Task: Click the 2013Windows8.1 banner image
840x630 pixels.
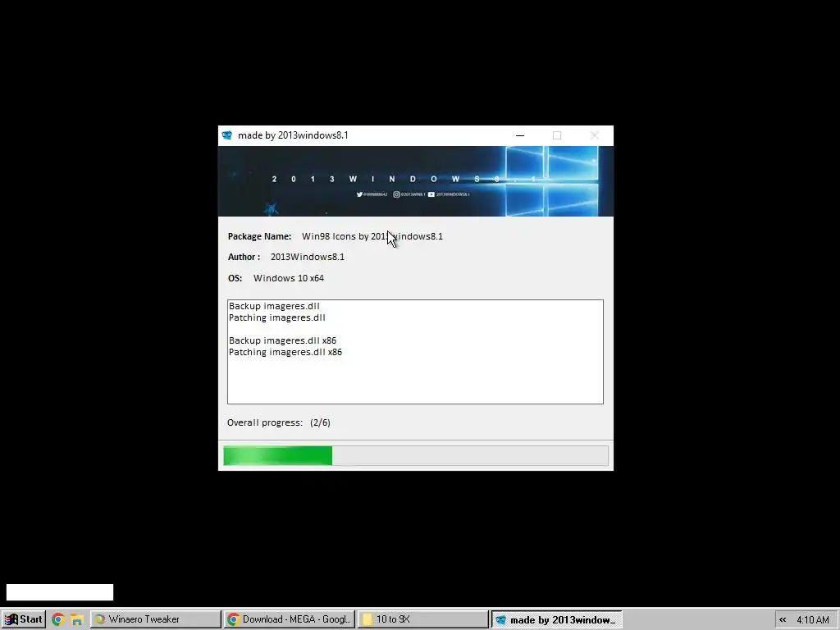Action: point(416,181)
